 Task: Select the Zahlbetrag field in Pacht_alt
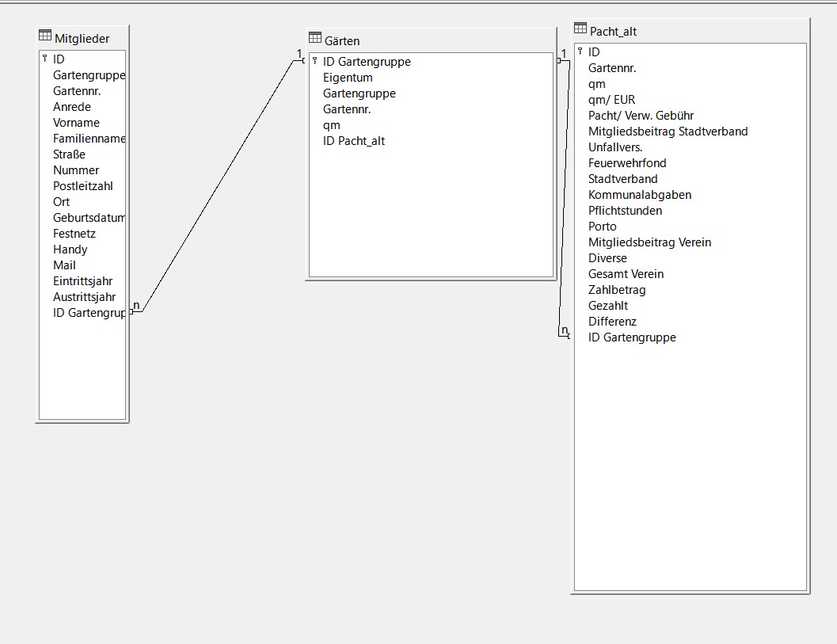[x=617, y=289]
